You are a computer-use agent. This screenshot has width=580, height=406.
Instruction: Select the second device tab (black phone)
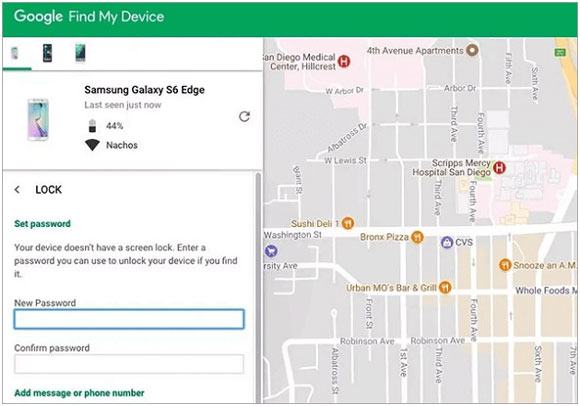[47, 53]
